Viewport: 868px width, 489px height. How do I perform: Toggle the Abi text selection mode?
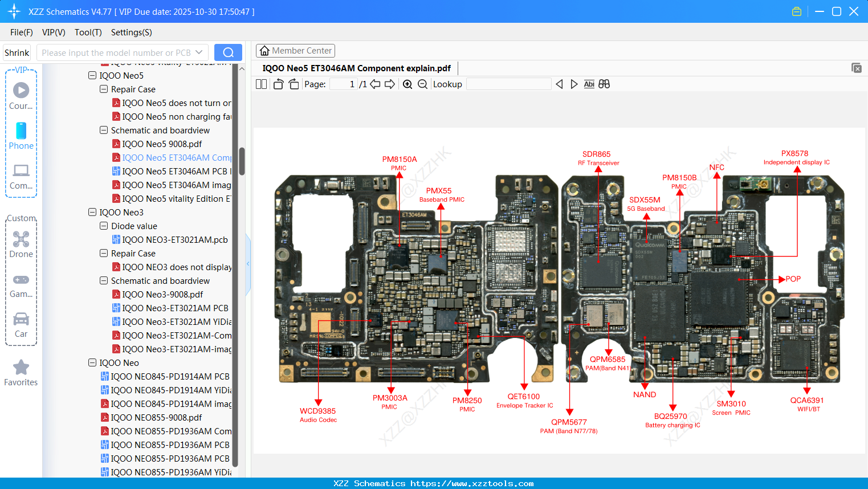pos(589,84)
